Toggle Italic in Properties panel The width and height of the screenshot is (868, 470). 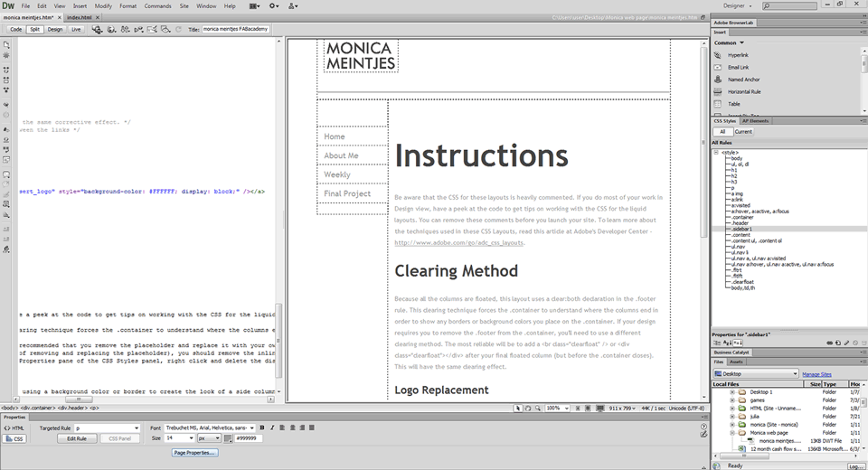(272, 428)
